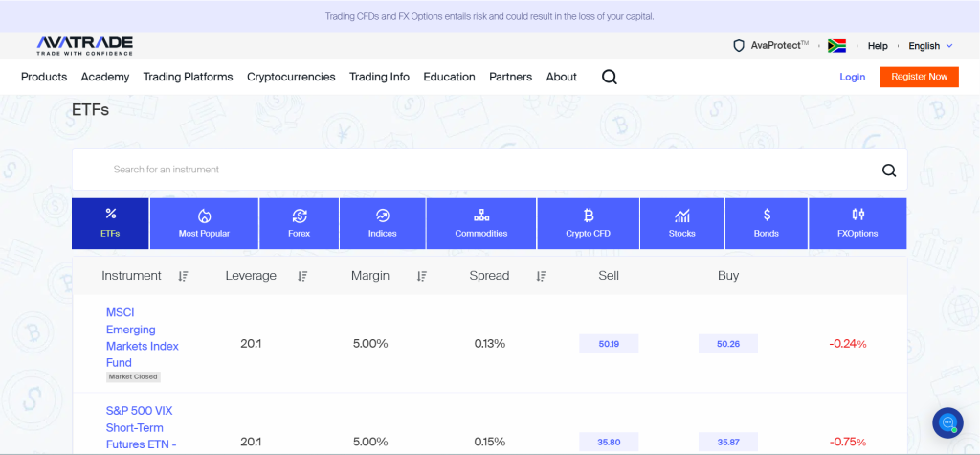The height and width of the screenshot is (455, 980).
Task: Open the Partners menu
Action: pyautogui.click(x=511, y=77)
